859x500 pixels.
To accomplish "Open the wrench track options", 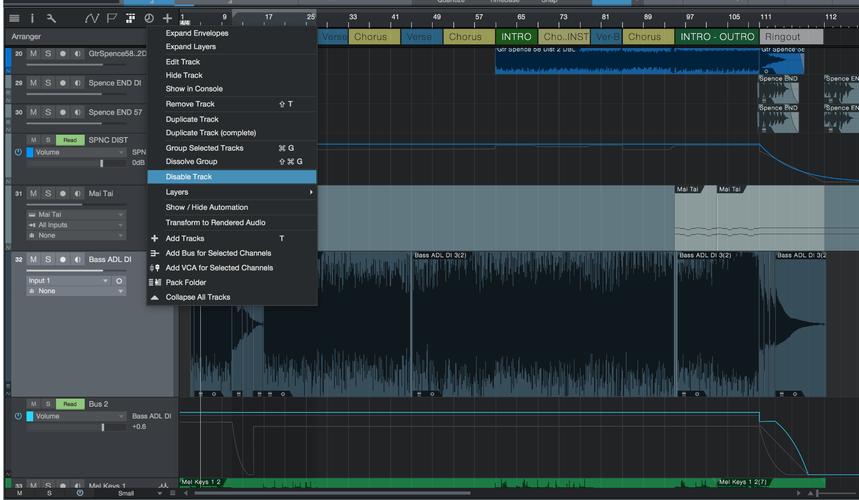I will 51,19.
